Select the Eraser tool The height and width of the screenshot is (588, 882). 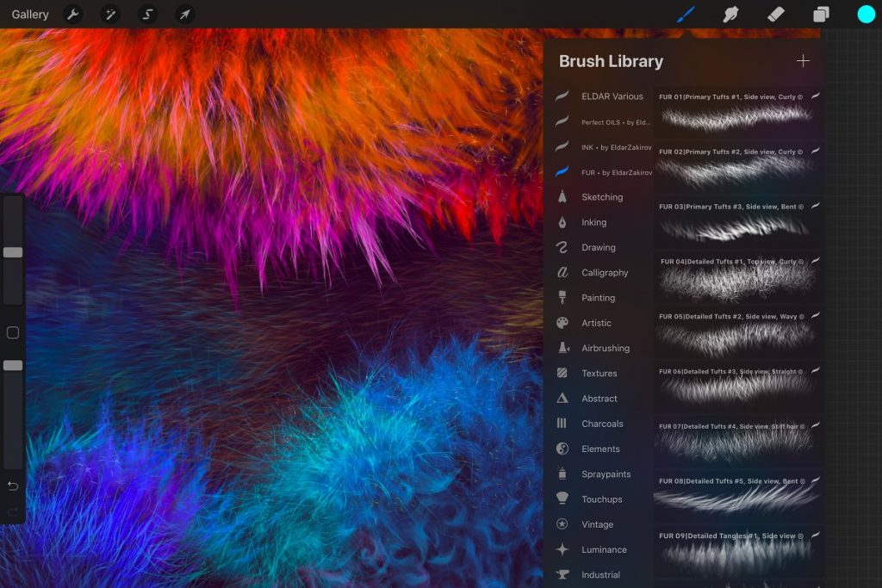coord(776,14)
